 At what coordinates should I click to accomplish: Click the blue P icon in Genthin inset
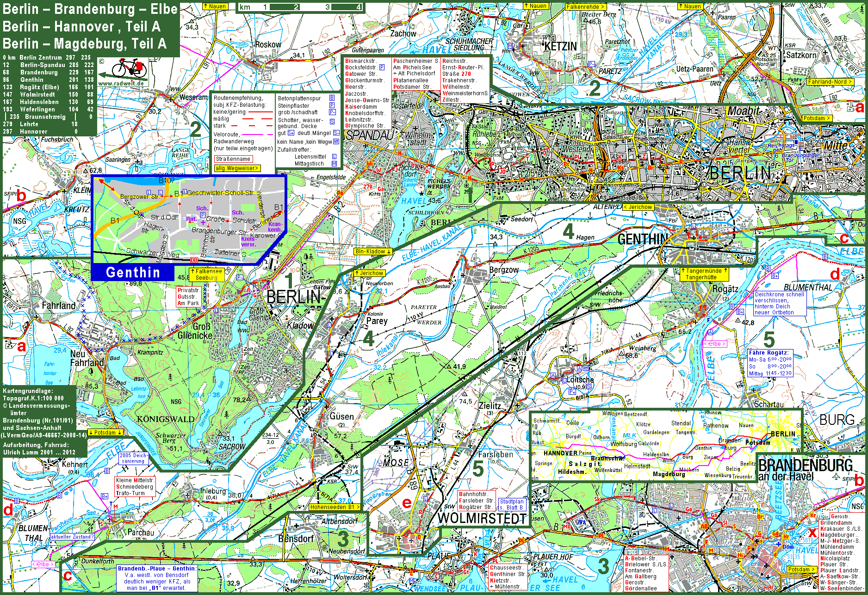[x=203, y=215]
